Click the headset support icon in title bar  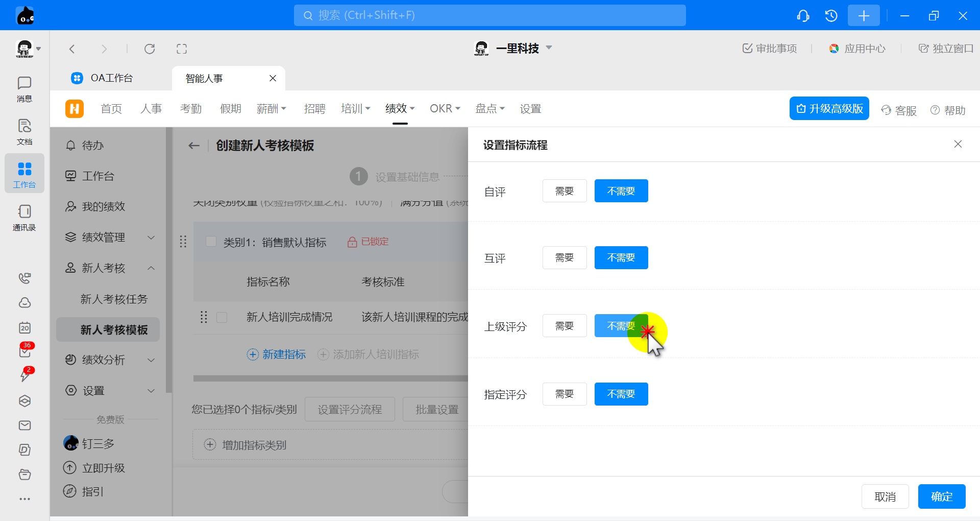803,16
